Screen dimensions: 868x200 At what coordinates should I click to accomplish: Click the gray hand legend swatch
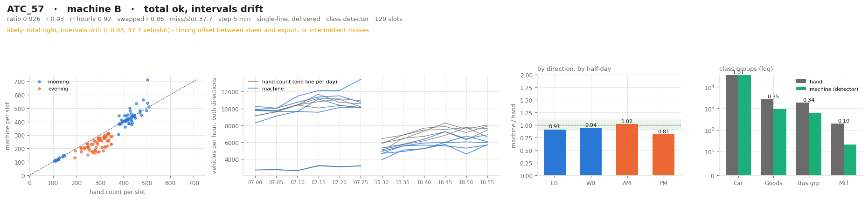(x=801, y=82)
